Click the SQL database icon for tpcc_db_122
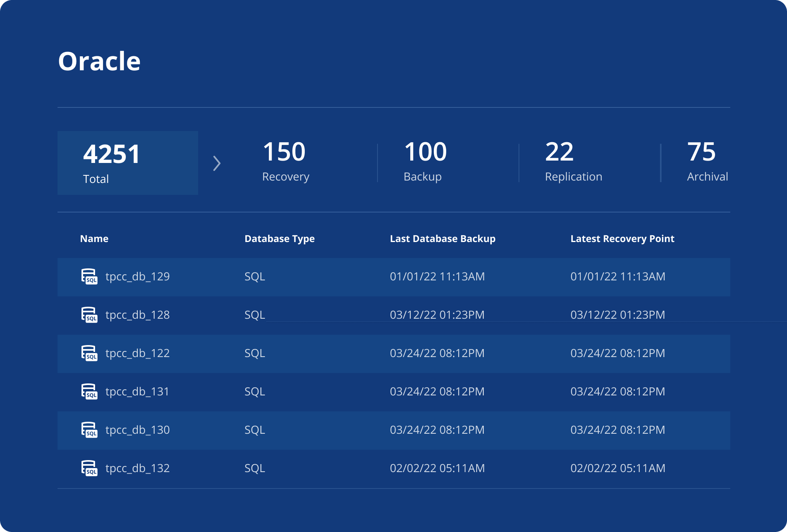Image resolution: width=787 pixels, height=532 pixels. [x=89, y=353]
